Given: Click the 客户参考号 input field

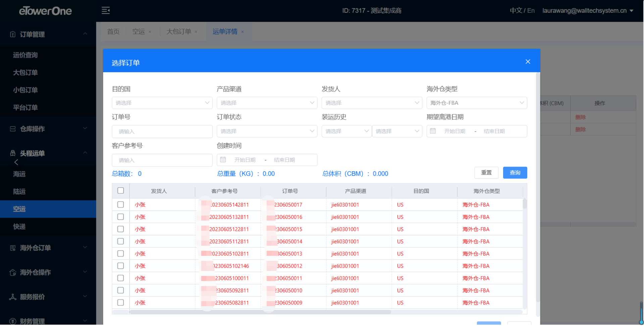Looking at the screenshot, I should (x=162, y=160).
